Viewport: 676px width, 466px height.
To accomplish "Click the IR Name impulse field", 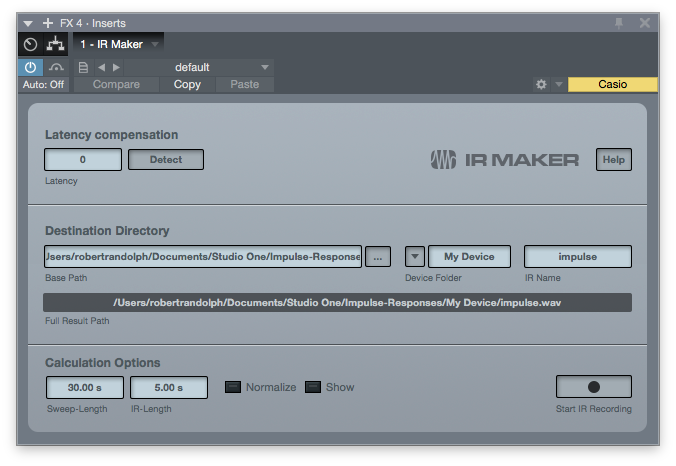I will pyautogui.click(x=578, y=256).
